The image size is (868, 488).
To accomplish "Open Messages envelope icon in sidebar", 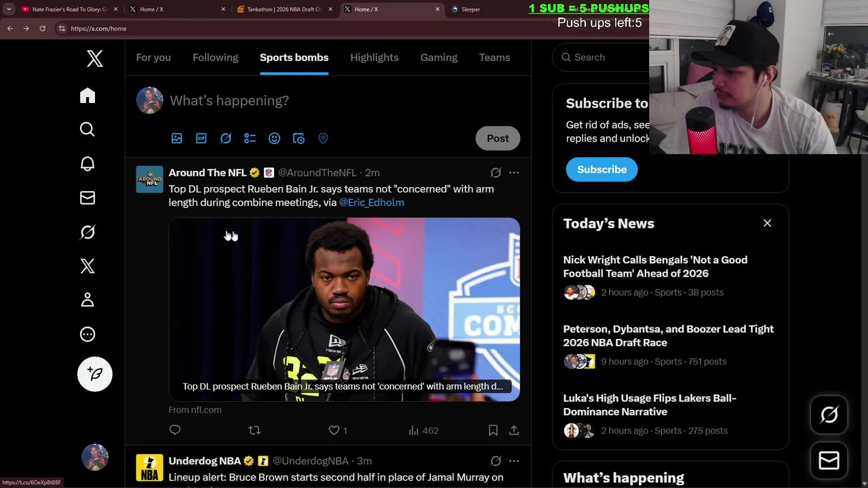I will point(87,198).
